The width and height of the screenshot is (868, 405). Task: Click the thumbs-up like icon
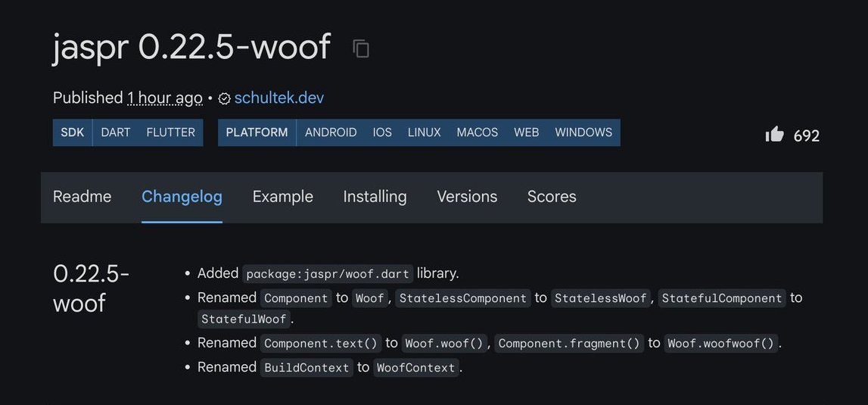coord(774,134)
